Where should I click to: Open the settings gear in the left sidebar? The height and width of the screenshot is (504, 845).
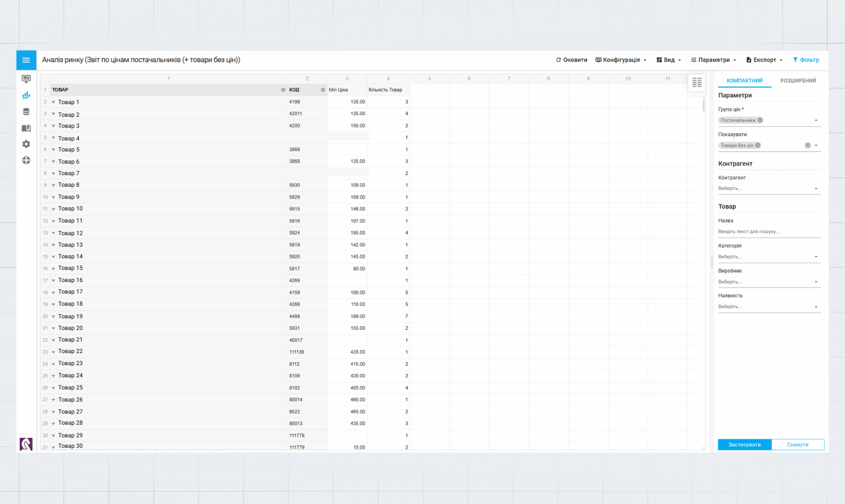[x=26, y=144]
